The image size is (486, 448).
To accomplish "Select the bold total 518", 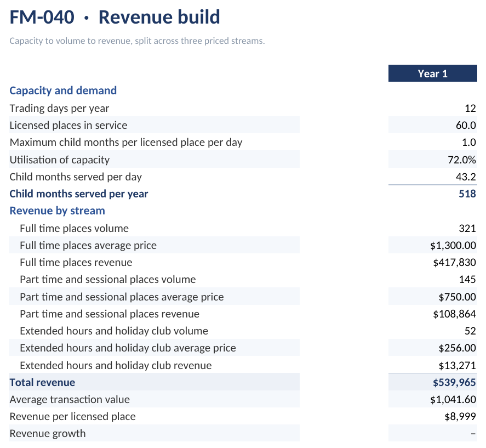I will coord(467,194).
